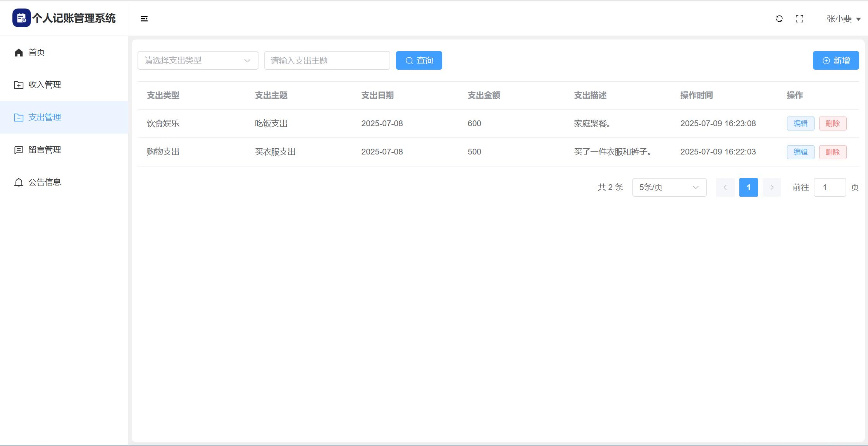Delete the 买衣服支出 record
This screenshot has width=868, height=446.
(832, 152)
